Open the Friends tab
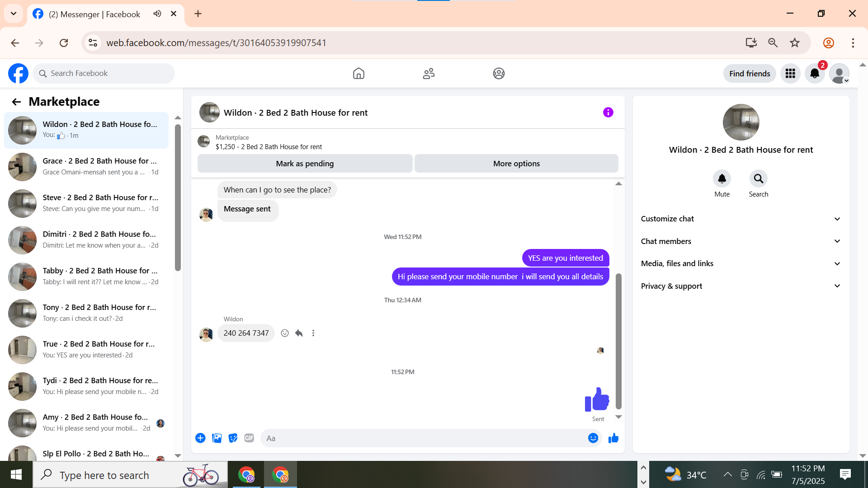Viewport: 868px width, 488px height. coord(429,73)
